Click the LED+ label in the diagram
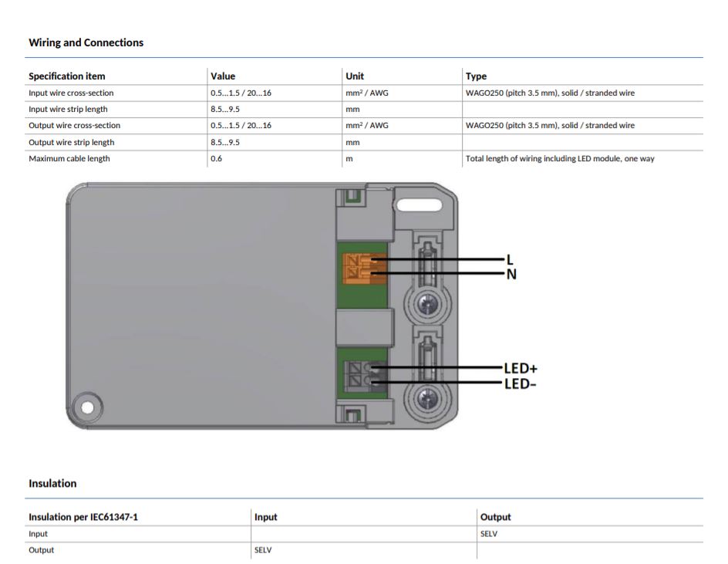Image resolution: width=728 pixels, height=564 pixels. pyautogui.click(x=521, y=368)
